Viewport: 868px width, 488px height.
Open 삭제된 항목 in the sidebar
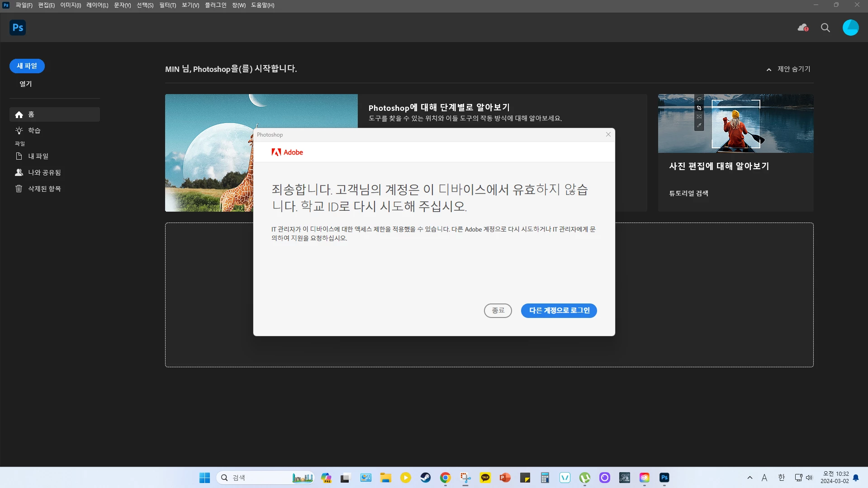tap(55, 189)
